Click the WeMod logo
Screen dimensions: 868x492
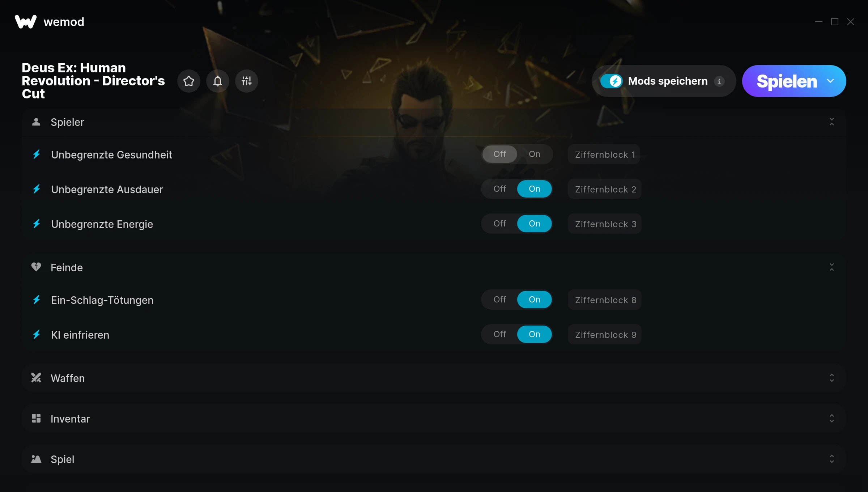pos(26,22)
